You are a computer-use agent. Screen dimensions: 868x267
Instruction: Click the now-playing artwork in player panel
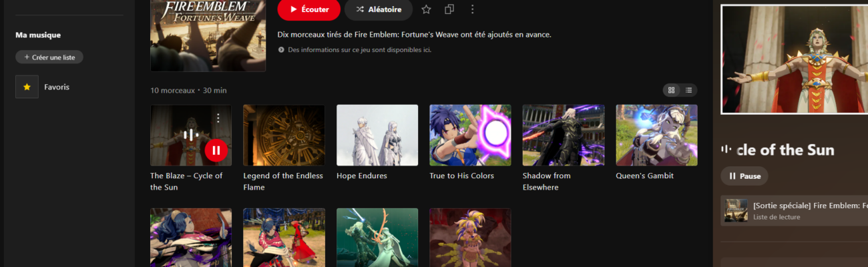795,59
